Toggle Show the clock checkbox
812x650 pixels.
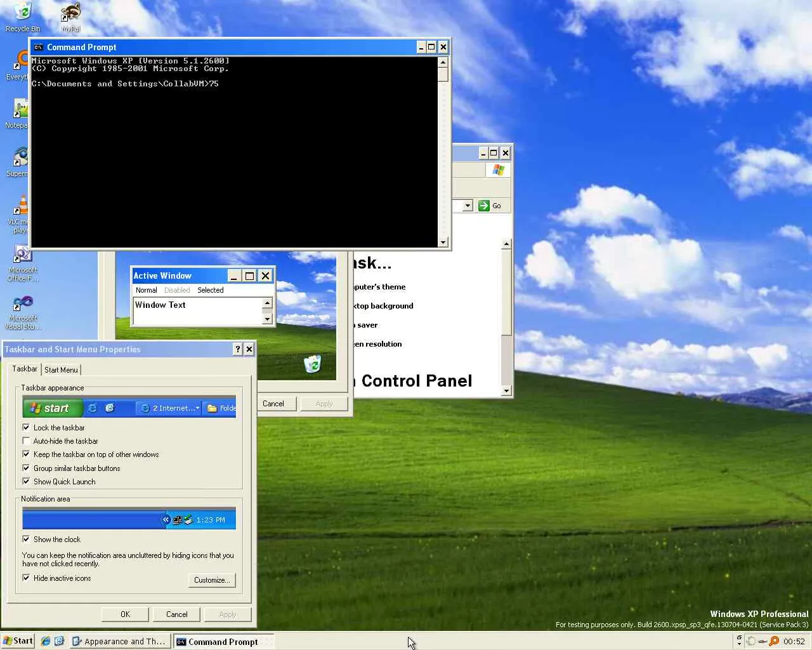click(26, 539)
